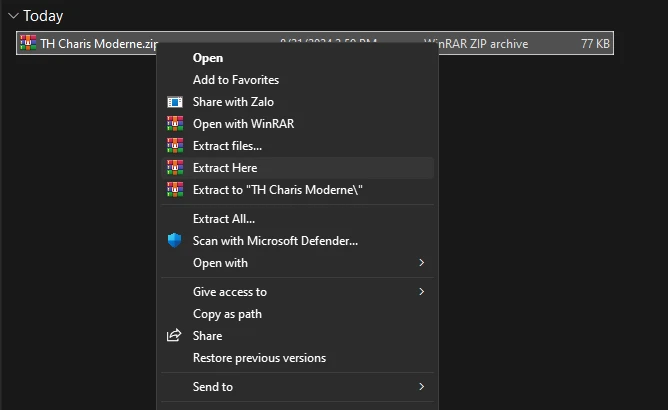Click the archive icon beside Extract files...
The height and width of the screenshot is (410, 668).
175,146
